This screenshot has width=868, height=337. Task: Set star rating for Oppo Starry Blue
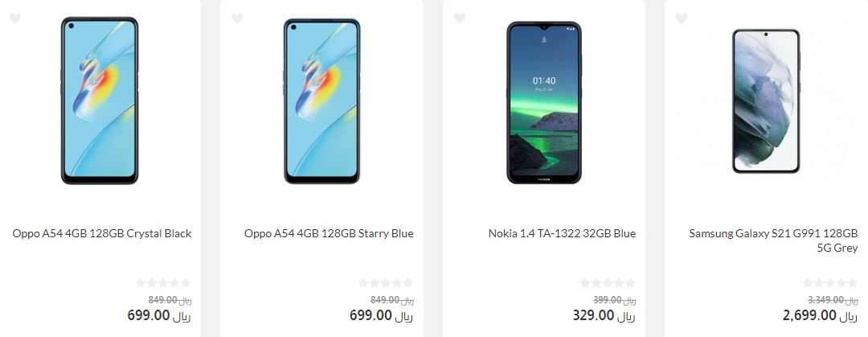(386, 283)
